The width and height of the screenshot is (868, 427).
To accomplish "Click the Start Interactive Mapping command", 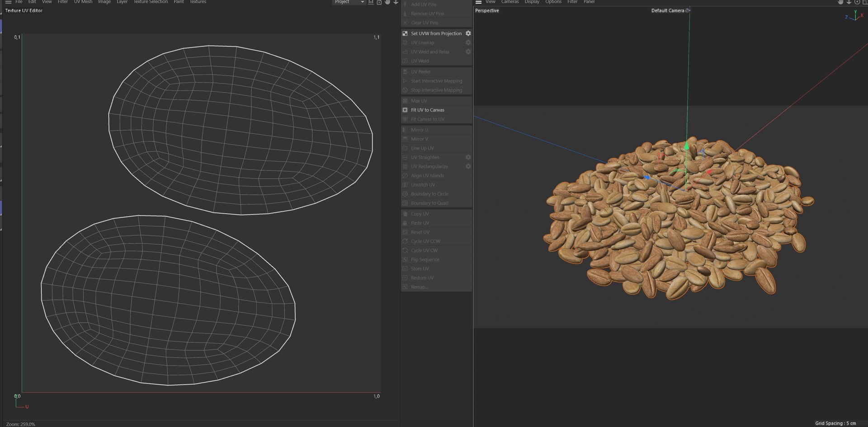I will click(x=437, y=81).
